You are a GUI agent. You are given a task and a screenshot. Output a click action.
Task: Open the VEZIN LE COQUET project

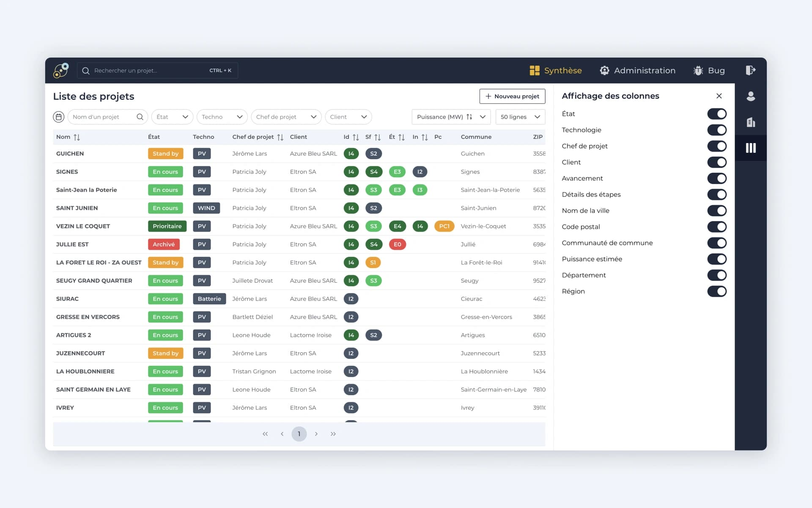pos(299,226)
